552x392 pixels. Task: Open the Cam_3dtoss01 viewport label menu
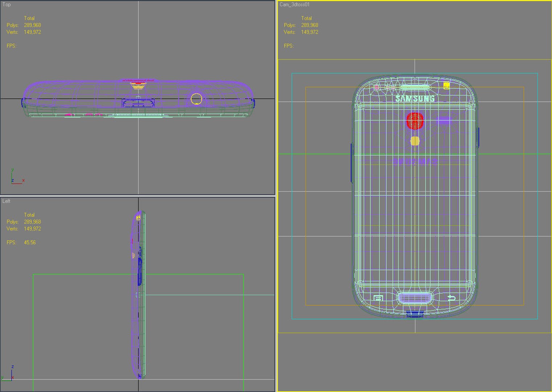(294, 4)
